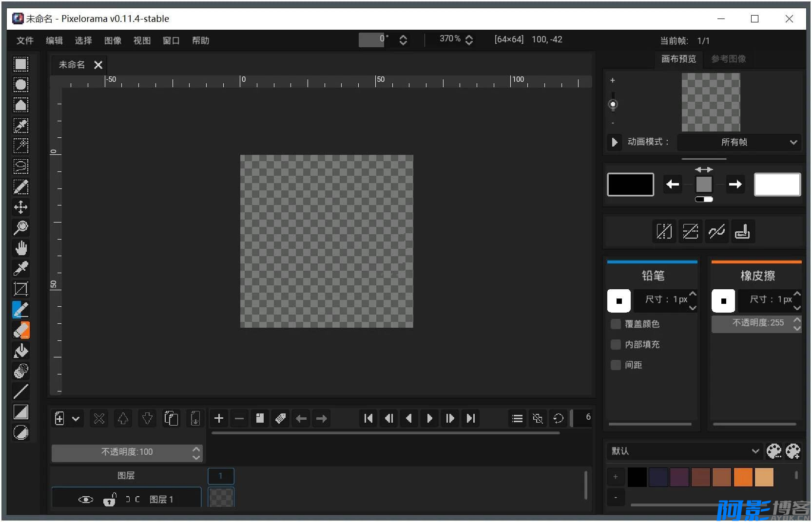Screen dimensions: 812x522
Task: Select frame 1 cel thumbnail
Action: (x=221, y=497)
